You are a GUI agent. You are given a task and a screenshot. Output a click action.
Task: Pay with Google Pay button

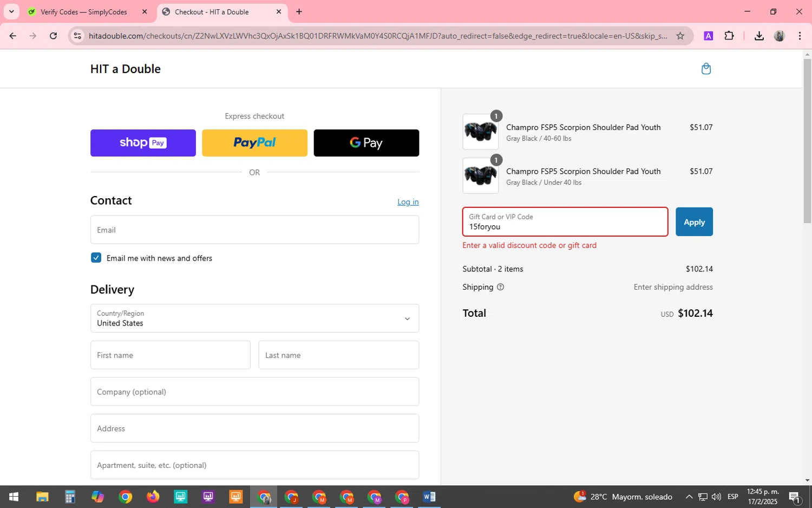366,143
